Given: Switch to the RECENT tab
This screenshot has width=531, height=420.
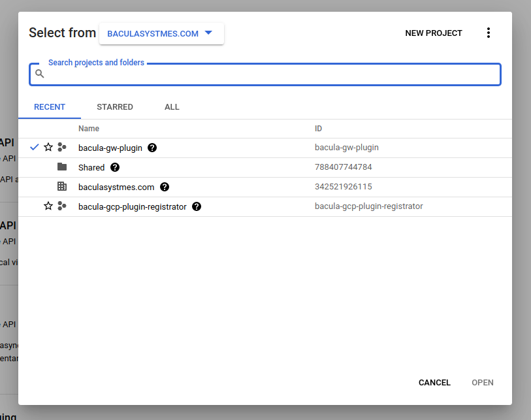Looking at the screenshot, I should pos(50,107).
